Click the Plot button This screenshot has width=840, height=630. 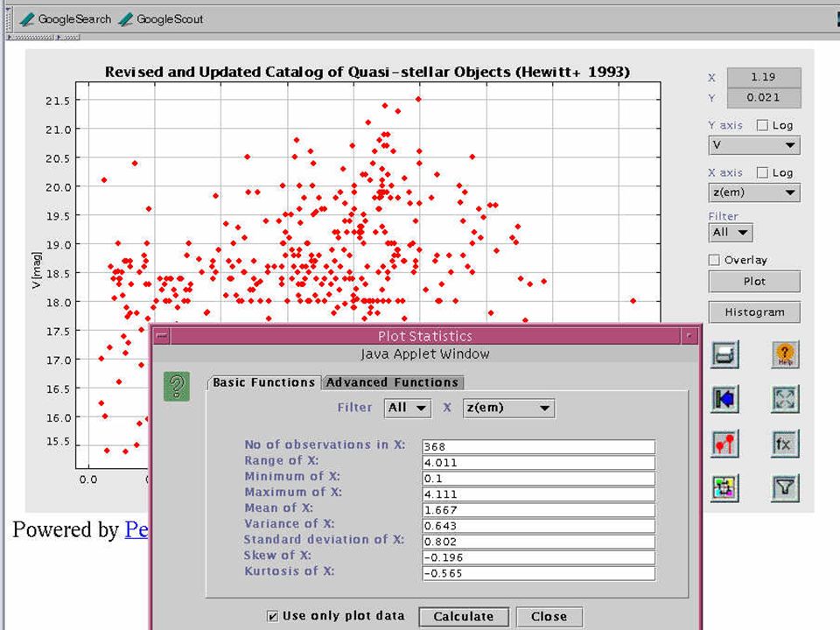(x=754, y=282)
